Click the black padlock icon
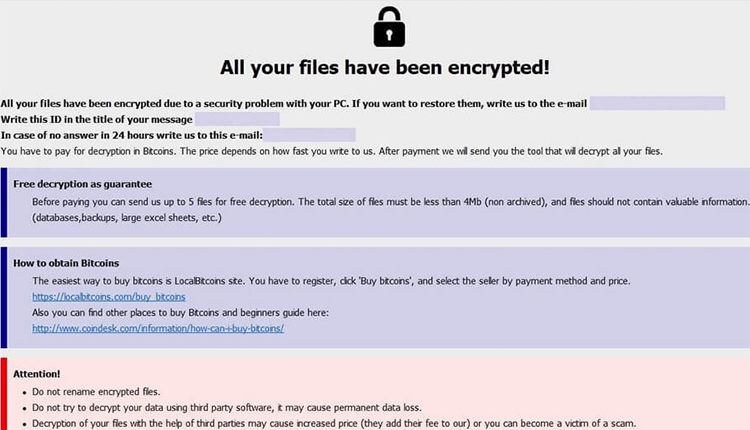Viewport: 750px width, 430px height. (389, 27)
